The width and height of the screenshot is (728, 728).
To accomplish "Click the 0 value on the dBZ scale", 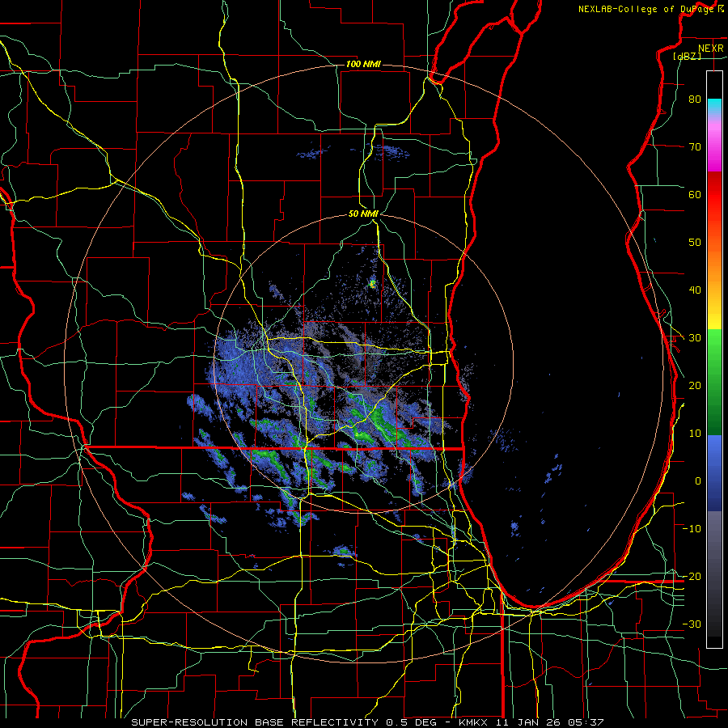I will click(698, 481).
